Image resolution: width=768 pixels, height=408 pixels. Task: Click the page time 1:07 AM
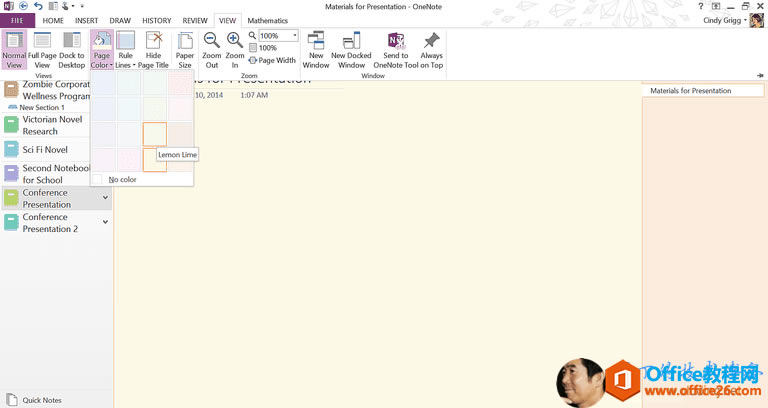click(254, 95)
